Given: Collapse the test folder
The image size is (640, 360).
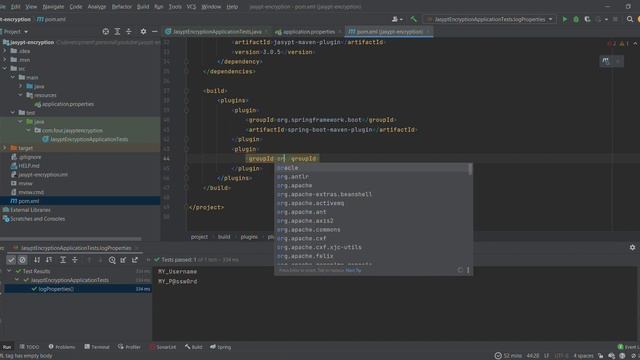Looking at the screenshot, I should (13, 113).
